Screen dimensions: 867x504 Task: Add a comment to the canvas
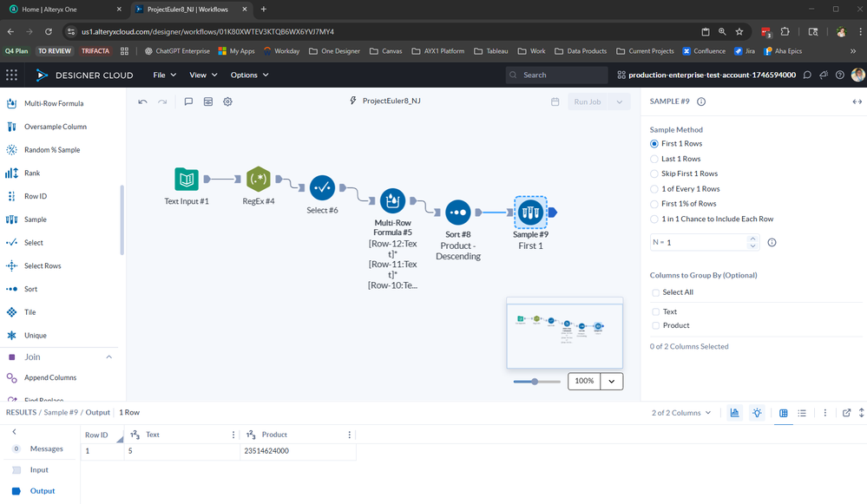188,101
